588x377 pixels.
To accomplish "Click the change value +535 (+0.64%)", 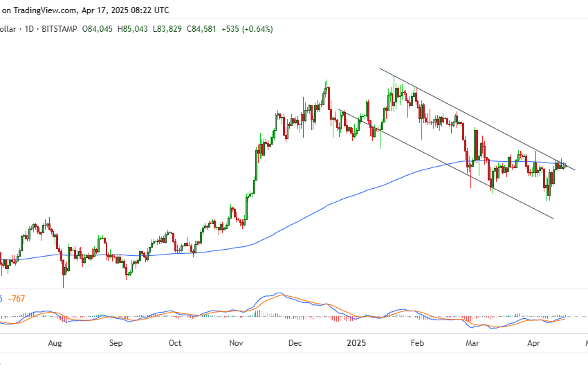I will 247,29.
